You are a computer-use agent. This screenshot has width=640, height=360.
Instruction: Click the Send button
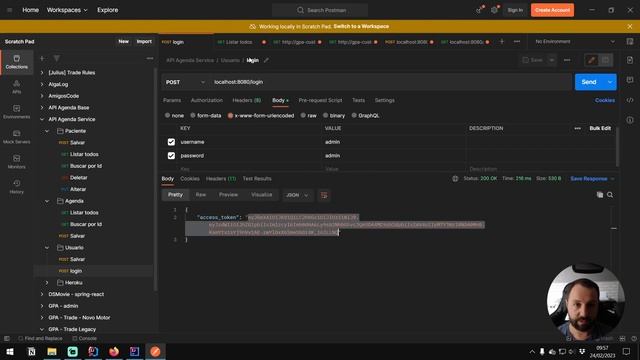coord(589,82)
